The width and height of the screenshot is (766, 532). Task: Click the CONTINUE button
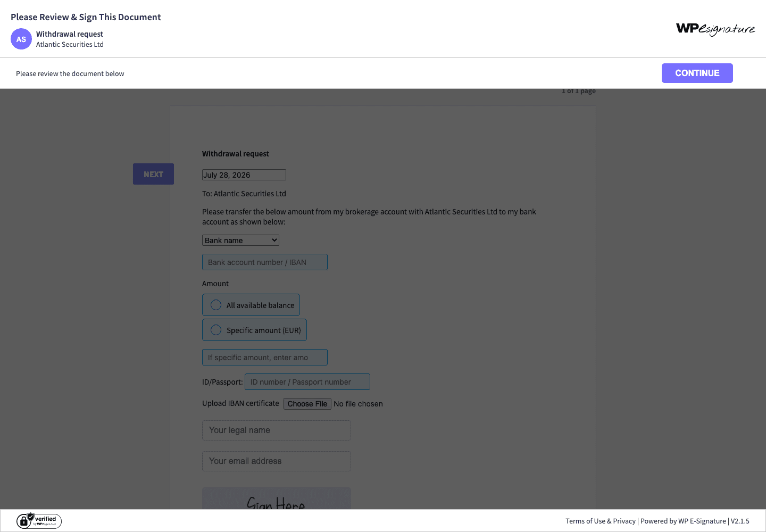tap(697, 73)
